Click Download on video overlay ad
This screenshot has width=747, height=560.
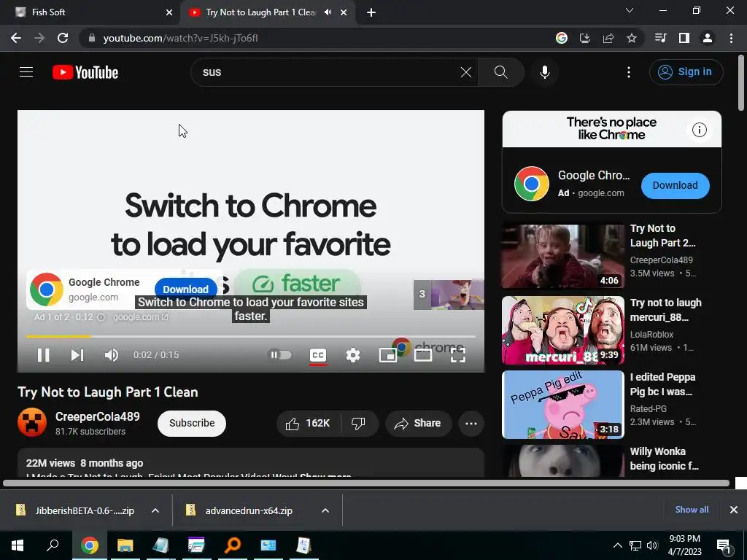185,289
